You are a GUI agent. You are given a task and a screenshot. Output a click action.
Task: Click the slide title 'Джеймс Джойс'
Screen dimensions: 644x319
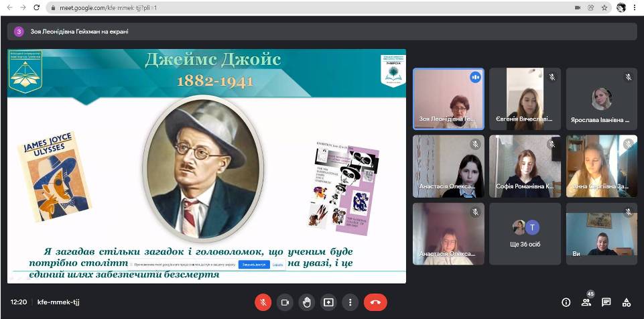212,60
